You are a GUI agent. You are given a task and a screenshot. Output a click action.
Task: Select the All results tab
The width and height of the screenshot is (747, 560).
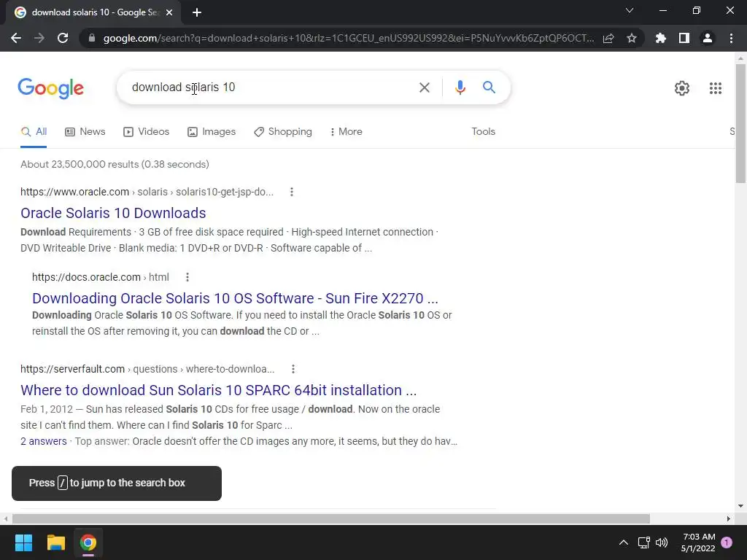click(x=34, y=132)
